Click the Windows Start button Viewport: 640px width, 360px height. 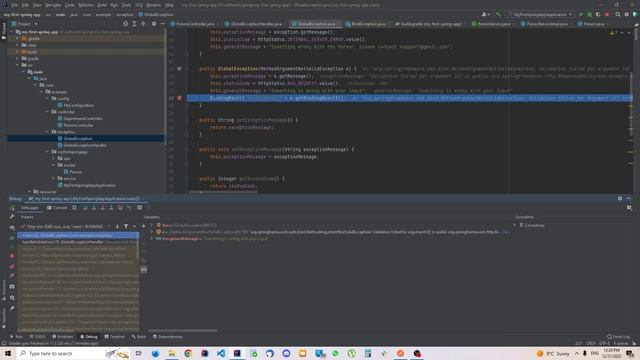[x=8, y=353]
